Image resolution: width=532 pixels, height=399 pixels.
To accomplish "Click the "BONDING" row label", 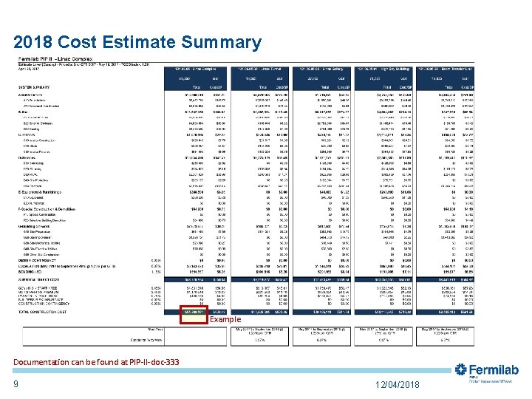I will [x=30, y=272].
